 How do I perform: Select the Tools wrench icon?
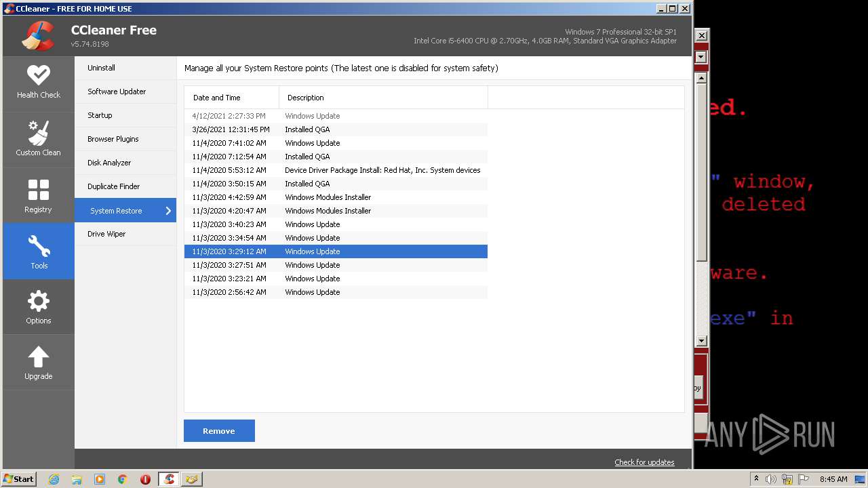pos(39,247)
